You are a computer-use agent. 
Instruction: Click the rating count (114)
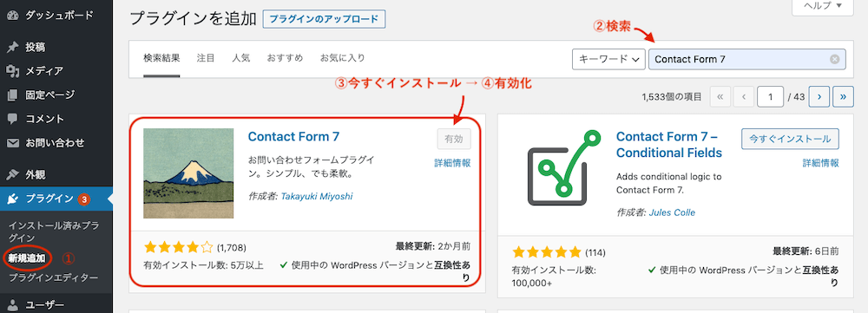click(x=595, y=253)
